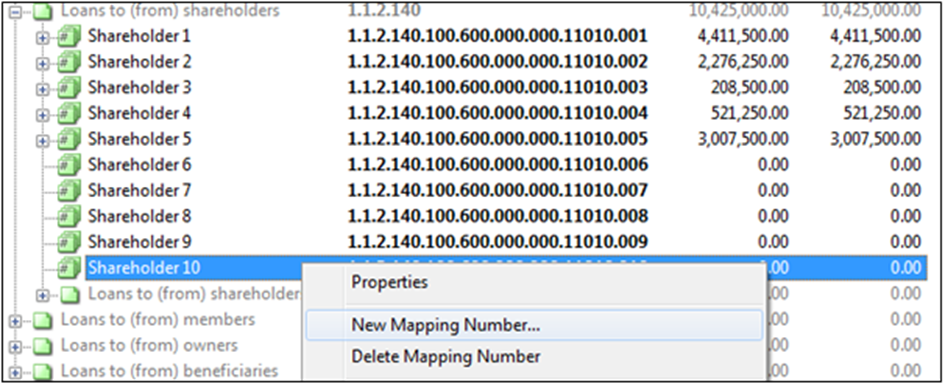Click the Shareholder 8 mapping icon

69,216
